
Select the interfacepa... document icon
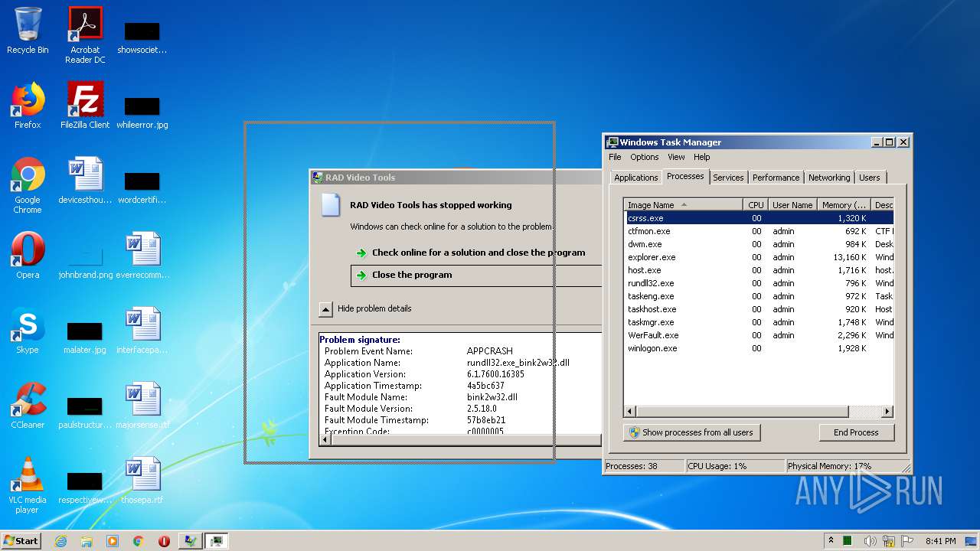[x=142, y=331]
